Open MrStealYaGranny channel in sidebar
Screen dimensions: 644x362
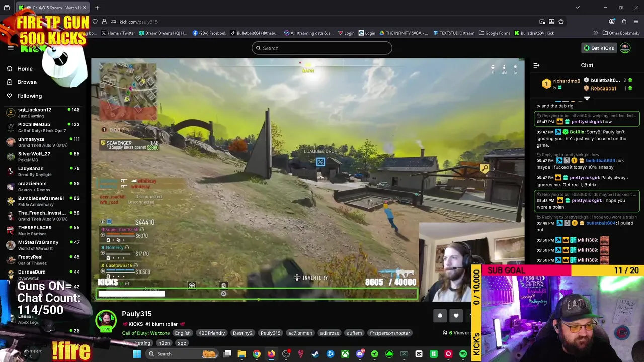tap(43, 245)
